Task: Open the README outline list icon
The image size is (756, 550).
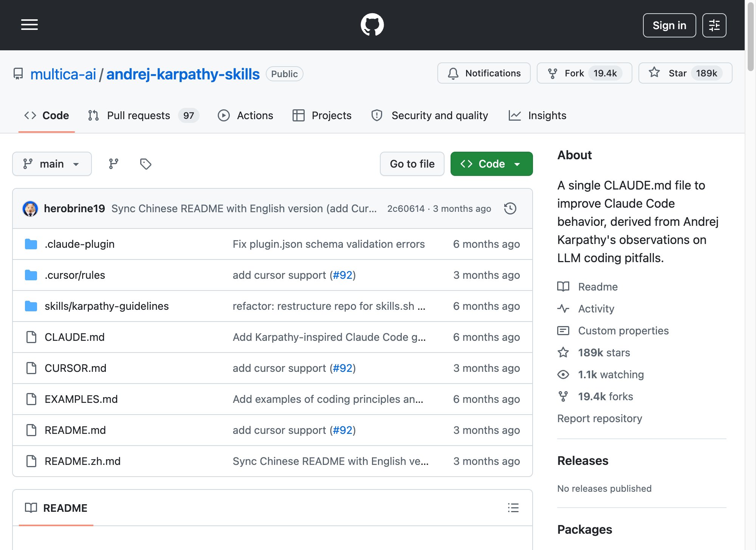Action: point(513,508)
